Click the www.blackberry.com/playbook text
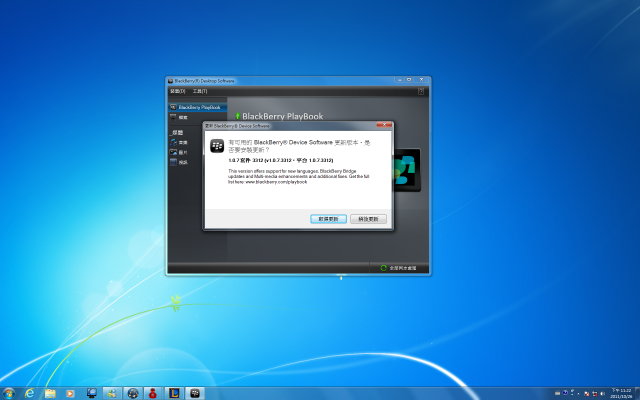Screen dimensions: 640x400 276,182
